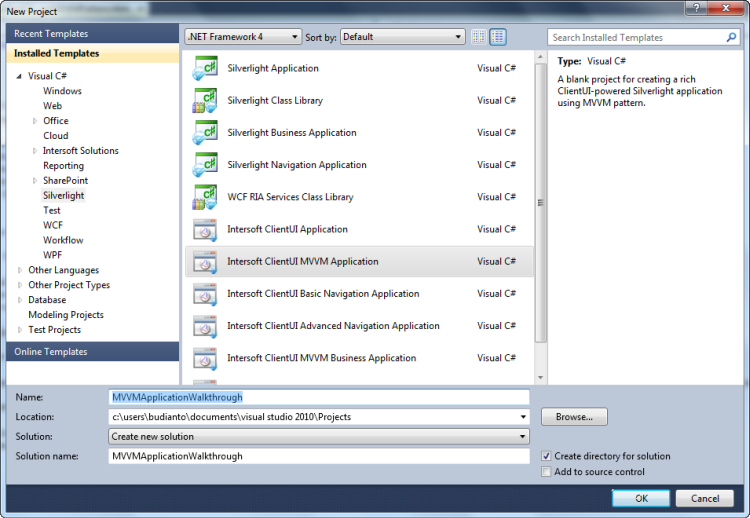Click the WCF RIA Services Class Library icon

[205, 197]
